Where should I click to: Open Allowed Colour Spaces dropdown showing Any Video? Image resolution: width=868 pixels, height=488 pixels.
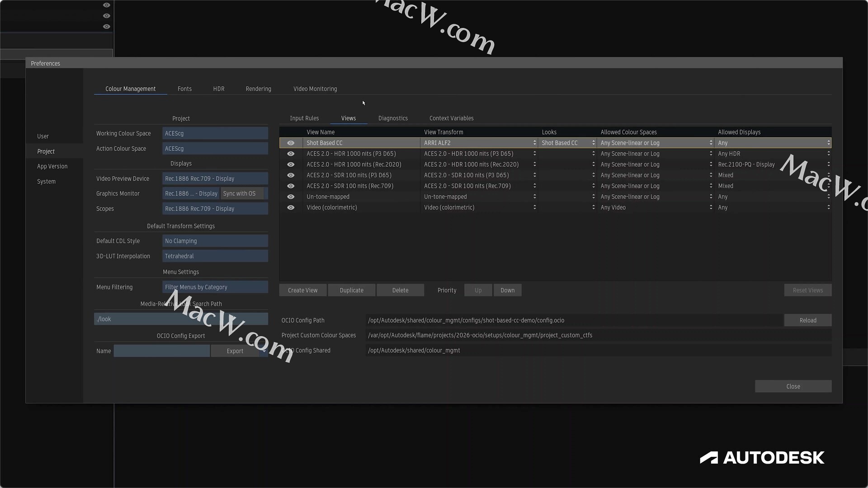click(656, 208)
